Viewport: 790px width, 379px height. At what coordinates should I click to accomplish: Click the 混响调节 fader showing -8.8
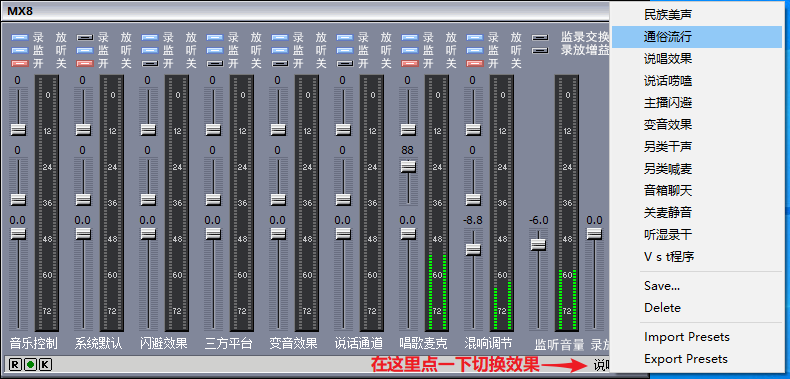473,249
